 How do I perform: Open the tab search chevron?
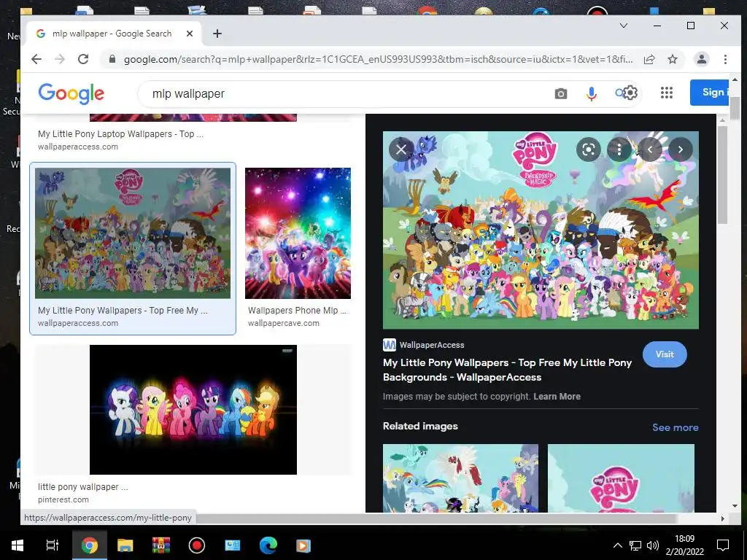tap(623, 26)
